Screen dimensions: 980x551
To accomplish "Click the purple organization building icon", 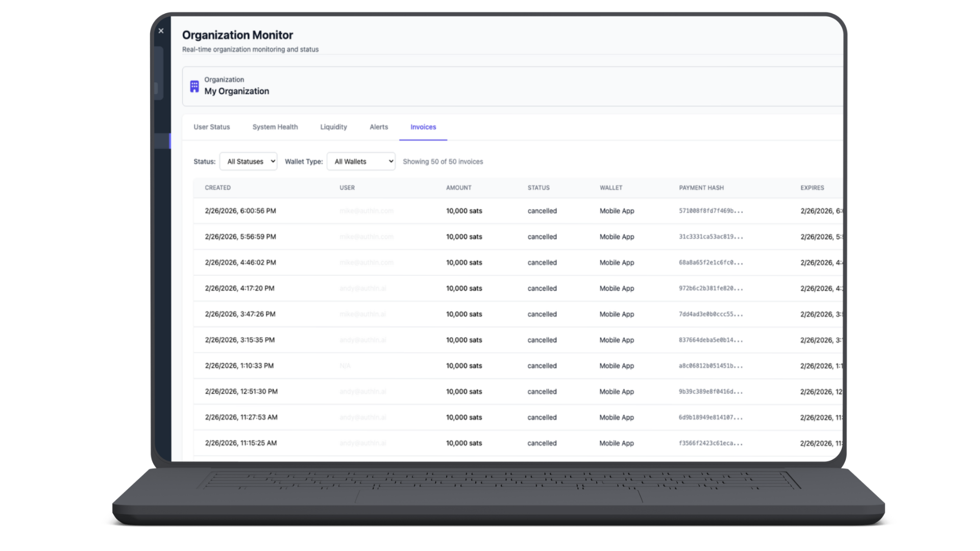I will point(194,86).
